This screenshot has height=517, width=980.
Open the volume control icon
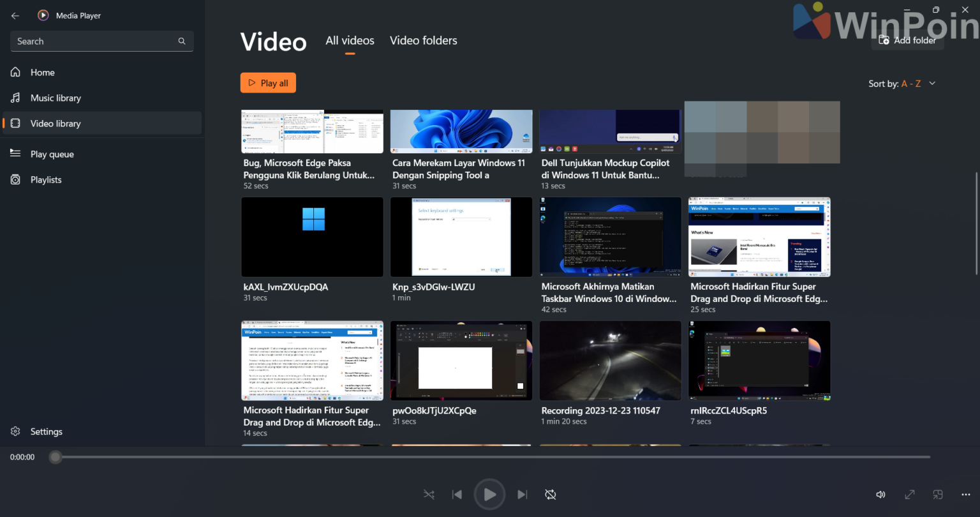[880, 494]
